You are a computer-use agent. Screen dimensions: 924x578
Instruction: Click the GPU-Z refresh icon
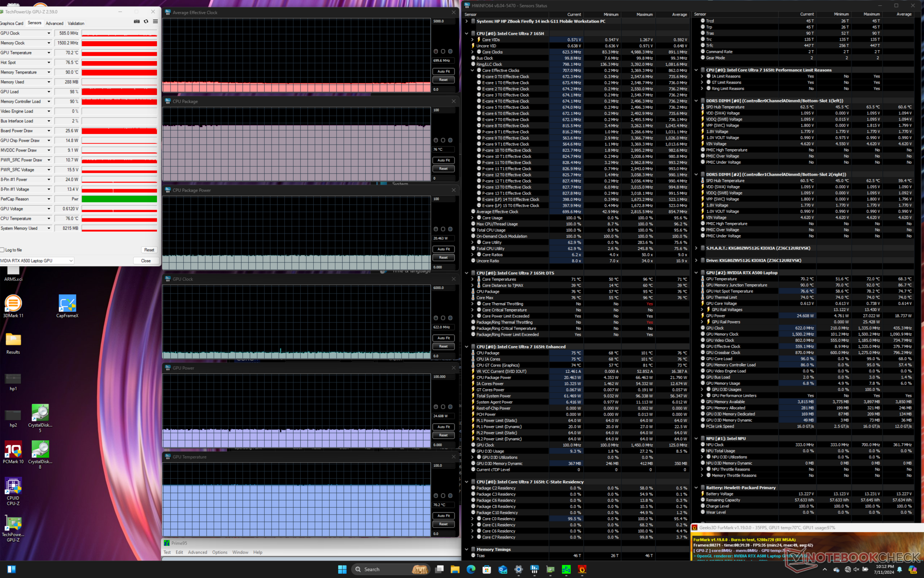tap(146, 22)
